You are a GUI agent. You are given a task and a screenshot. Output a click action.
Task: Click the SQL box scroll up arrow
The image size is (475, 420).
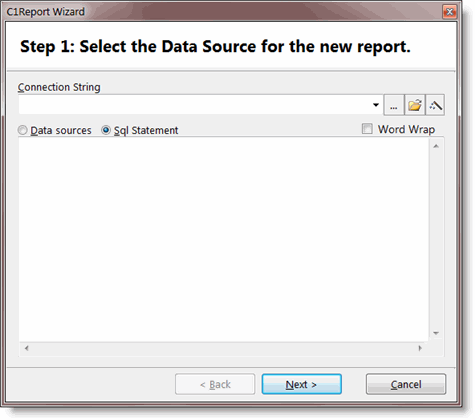point(436,146)
